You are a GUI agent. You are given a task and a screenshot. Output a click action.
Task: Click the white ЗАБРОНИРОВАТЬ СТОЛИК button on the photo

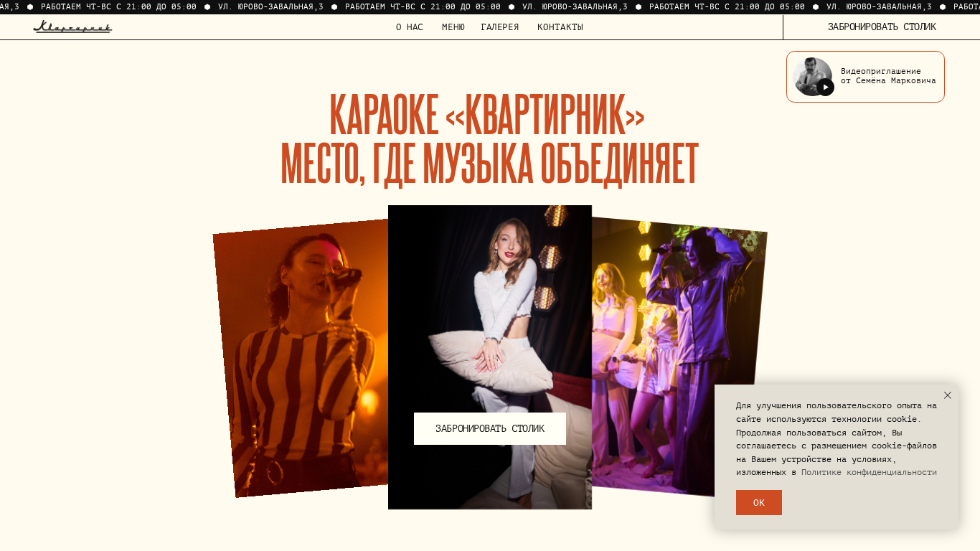pos(490,428)
